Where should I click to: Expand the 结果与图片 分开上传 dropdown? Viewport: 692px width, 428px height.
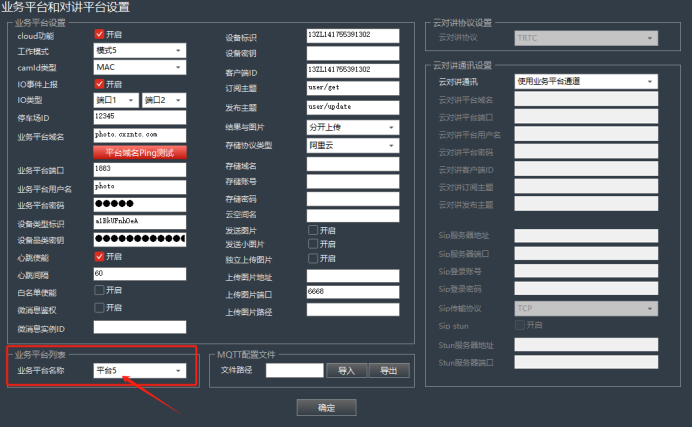pyautogui.click(x=353, y=128)
